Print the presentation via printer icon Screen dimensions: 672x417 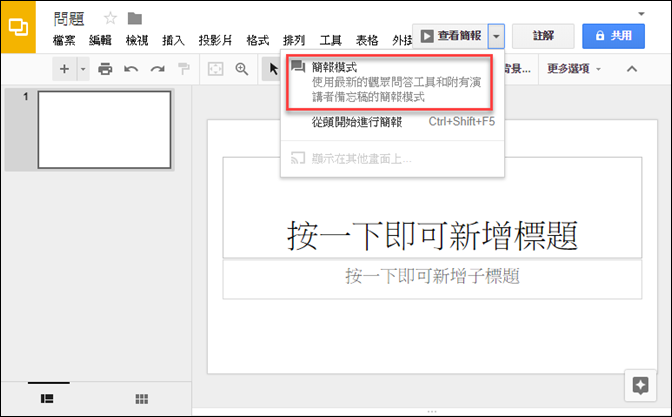click(x=105, y=69)
